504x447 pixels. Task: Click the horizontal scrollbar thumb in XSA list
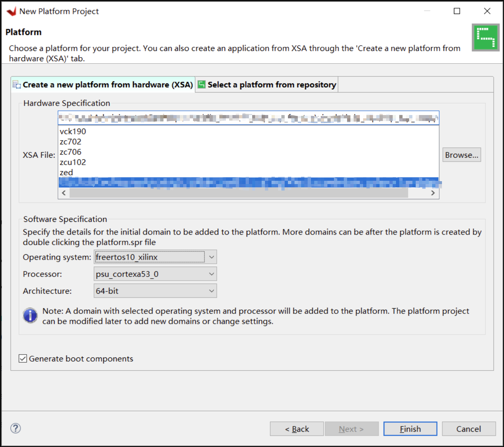(x=239, y=193)
